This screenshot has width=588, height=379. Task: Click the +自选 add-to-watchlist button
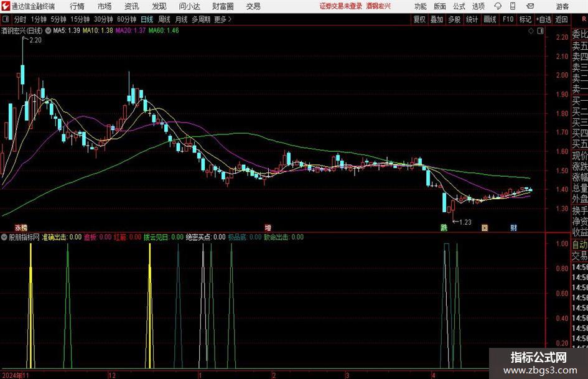coord(543,19)
